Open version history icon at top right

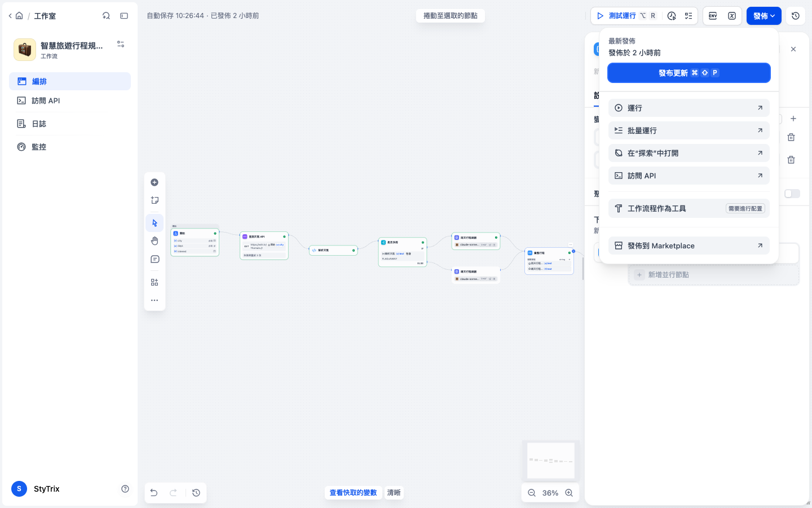796,16
